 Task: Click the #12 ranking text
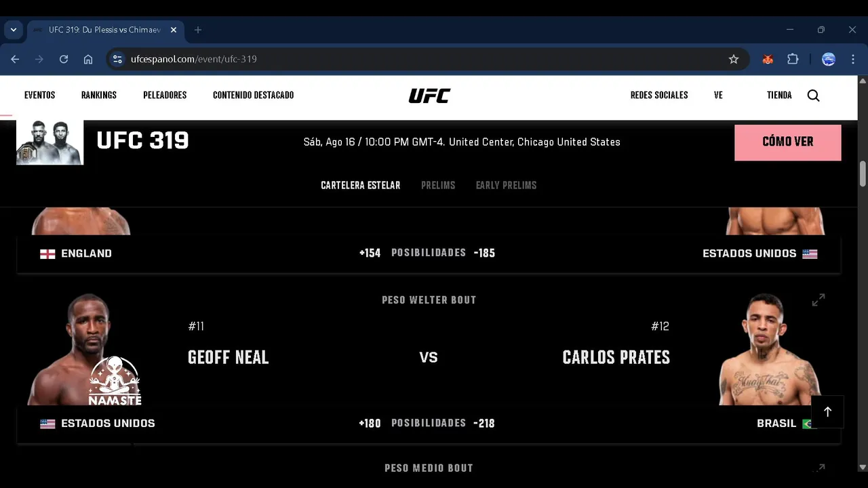coord(660,327)
